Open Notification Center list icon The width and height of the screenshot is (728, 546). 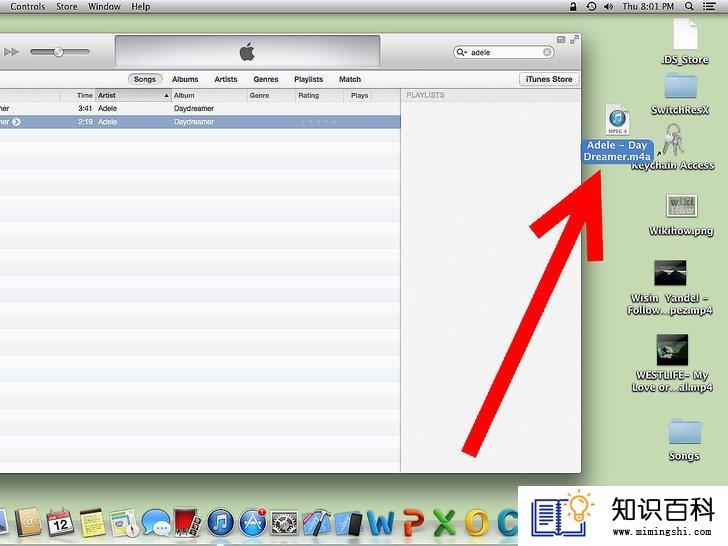click(x=709, y=6)
